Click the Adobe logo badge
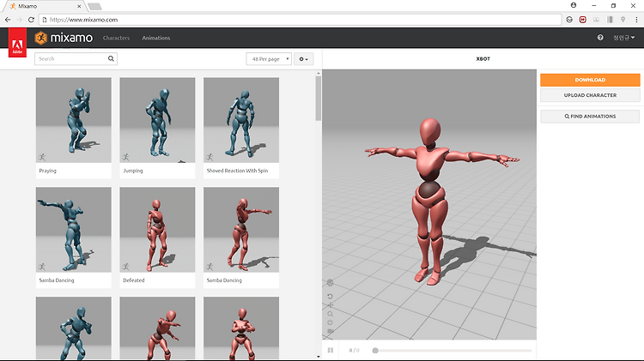Image resolution: width=644 pixels, height=361 pixels. coord(17,43)
